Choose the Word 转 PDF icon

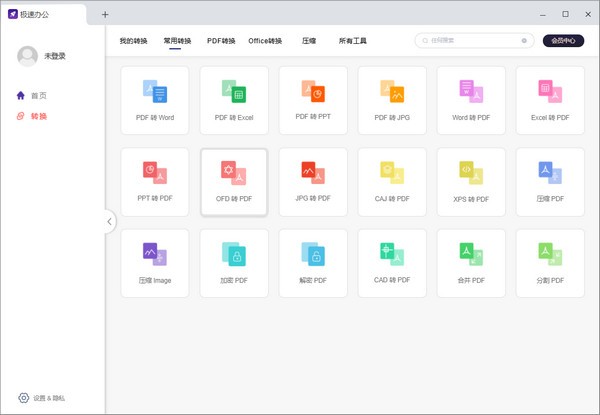(x=471, y=94)
